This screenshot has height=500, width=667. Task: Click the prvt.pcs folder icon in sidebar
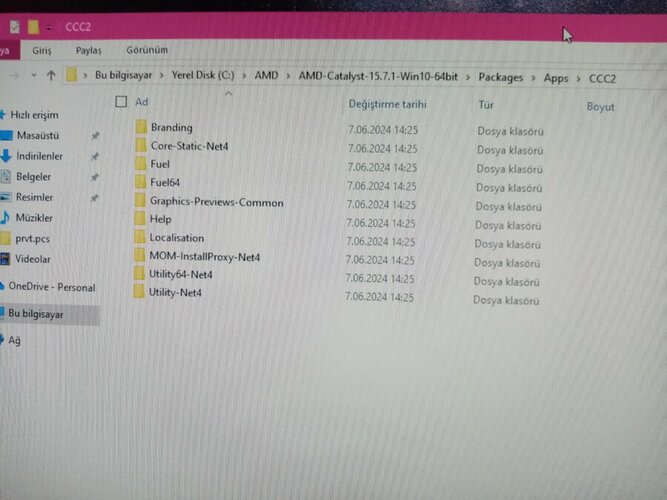[5, 238]
